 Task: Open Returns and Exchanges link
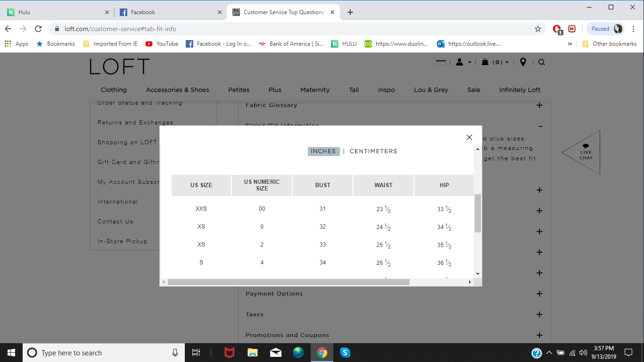(x=135, y=123)
